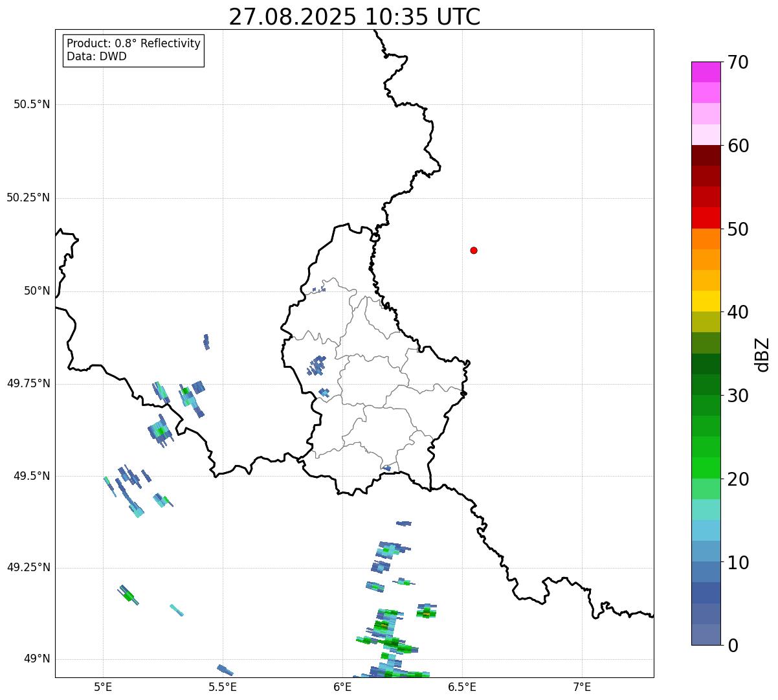Click the orange colorbar segment below 50
Screen dimensions: 778x700
coord(706,239)
